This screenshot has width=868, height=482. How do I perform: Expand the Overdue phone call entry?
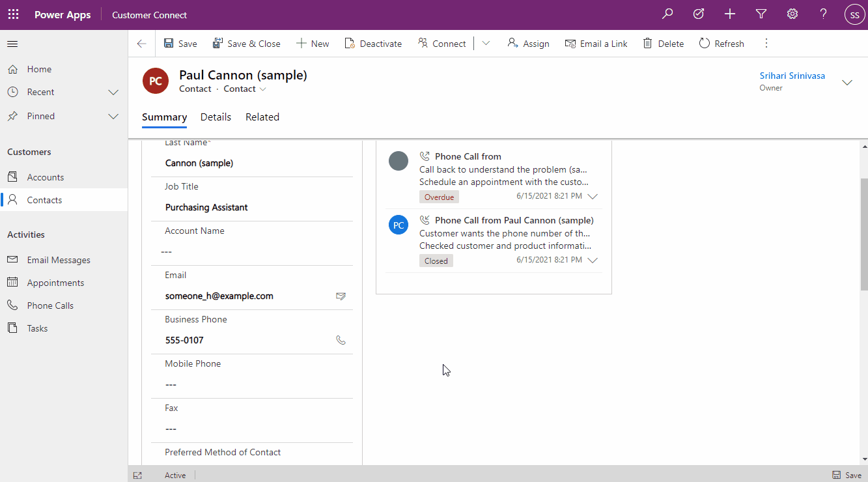point(593,197)
